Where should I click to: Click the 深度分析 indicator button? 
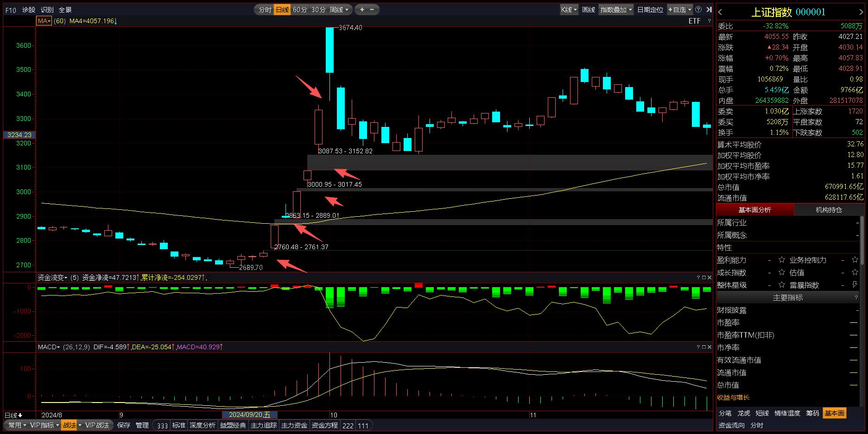[202, 425]
